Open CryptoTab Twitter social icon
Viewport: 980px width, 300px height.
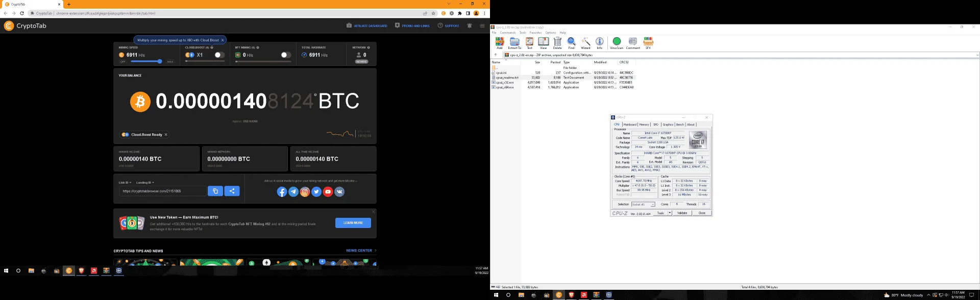pyautogui.click(x=316, y=192)
